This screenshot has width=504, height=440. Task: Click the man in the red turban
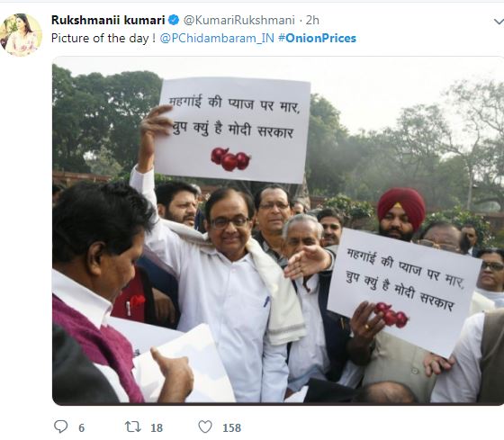(x=400, y=215)
